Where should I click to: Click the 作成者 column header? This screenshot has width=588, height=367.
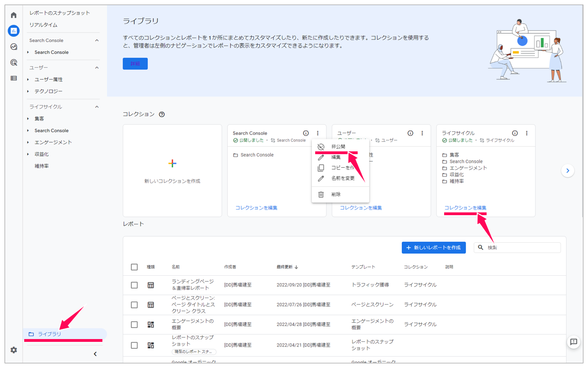[x=230, y=267]
